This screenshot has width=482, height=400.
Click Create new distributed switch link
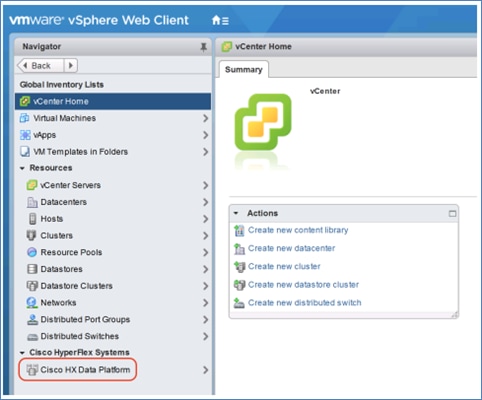304,303
